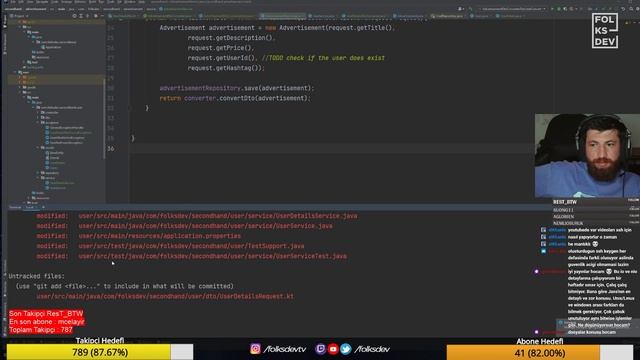Click the green Run button in the top toolbar
This screenshot has width=640, height=360.
[x=552, y=9]
